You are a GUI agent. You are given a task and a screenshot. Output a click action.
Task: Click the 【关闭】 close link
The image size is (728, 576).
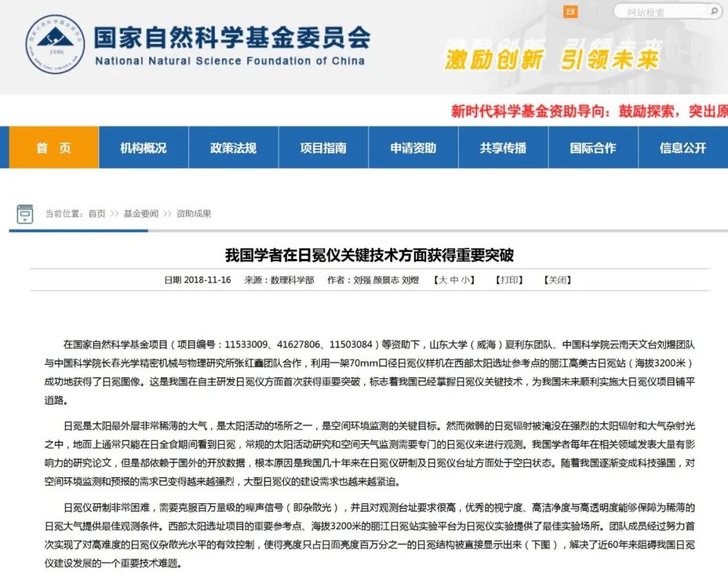pyautogui.click(x=557, y=280)
